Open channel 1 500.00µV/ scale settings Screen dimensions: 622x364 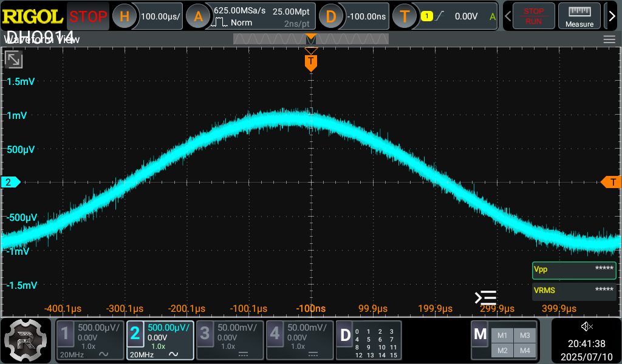point(99,328)
